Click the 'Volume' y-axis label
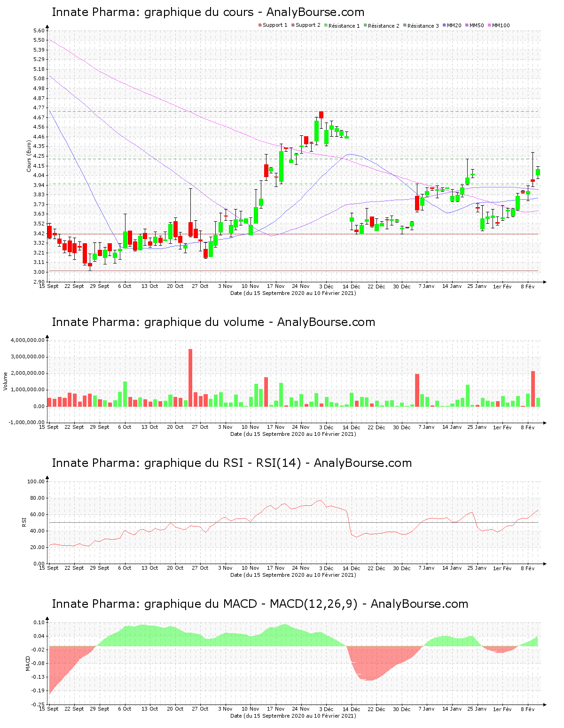Image resolution: width=564 pixels, height=728 pixels. (6, 381)
